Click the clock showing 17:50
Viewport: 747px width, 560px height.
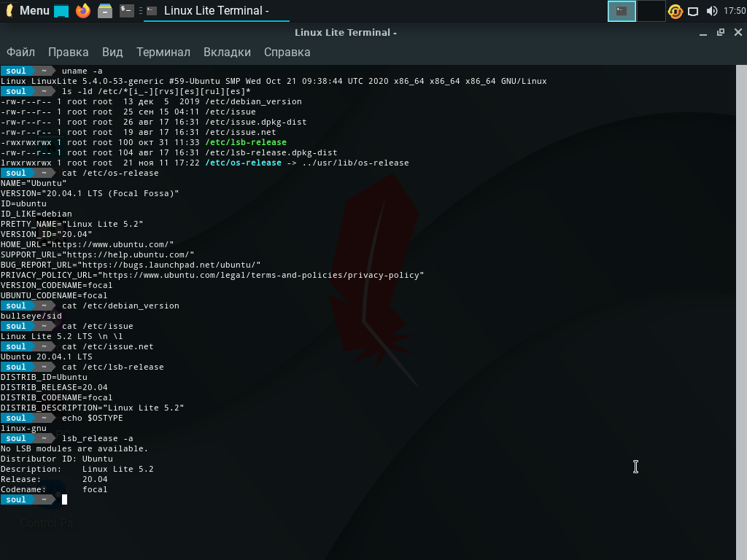tap(735, 10)
